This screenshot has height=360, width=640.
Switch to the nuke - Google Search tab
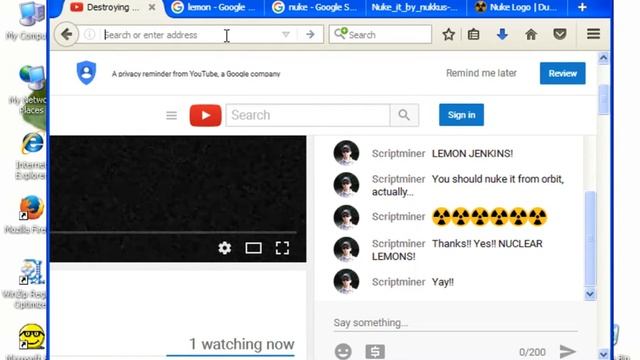pos(314,7)
